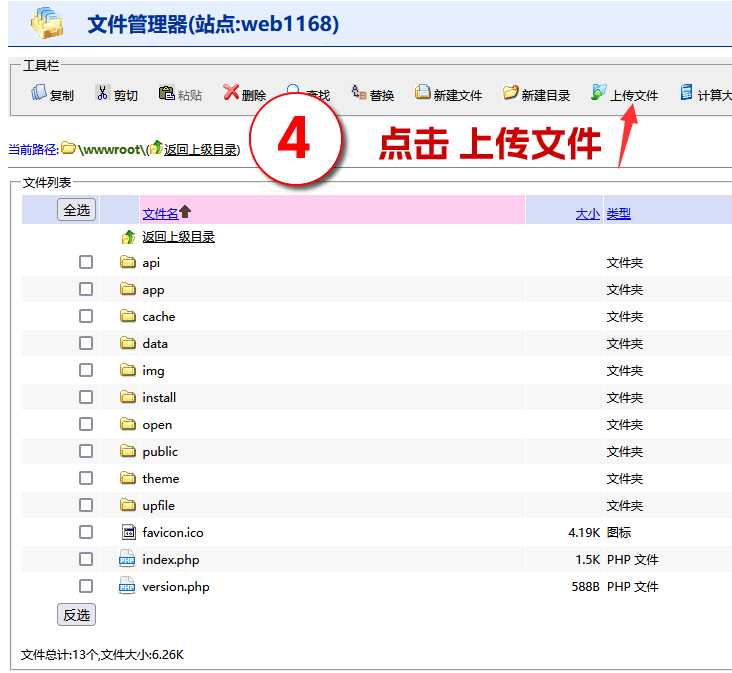Click 返回上级目录 link in the file list
732x673 pixels.
(178, 237)
